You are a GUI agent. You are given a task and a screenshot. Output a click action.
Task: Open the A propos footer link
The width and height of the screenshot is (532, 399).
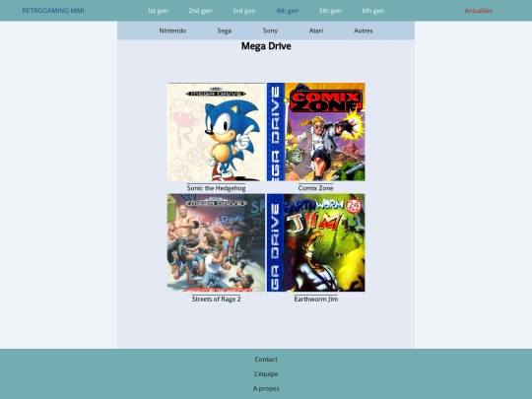coord(266,388)
